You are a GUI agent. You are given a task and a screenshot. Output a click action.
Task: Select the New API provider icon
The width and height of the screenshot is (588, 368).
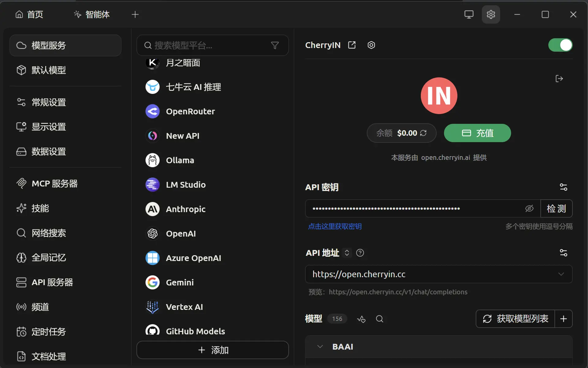153,136
